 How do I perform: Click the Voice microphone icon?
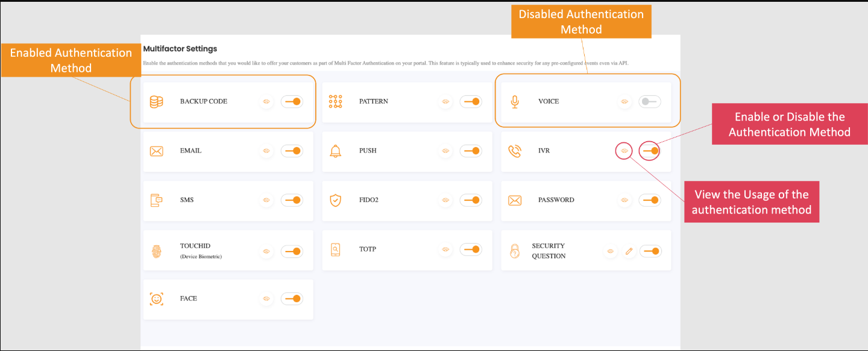pos(514,101)
